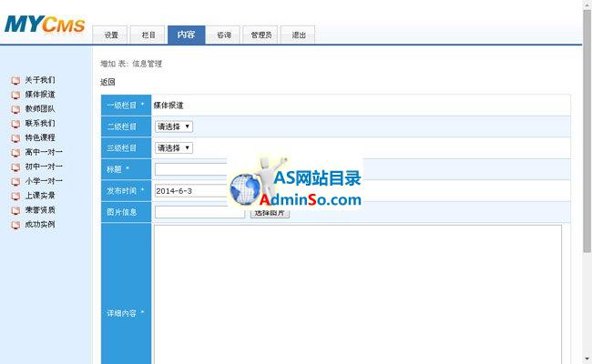592x364 pixels.
Task: Focus the 图片信息 input field
Action: tap(199, 212)
